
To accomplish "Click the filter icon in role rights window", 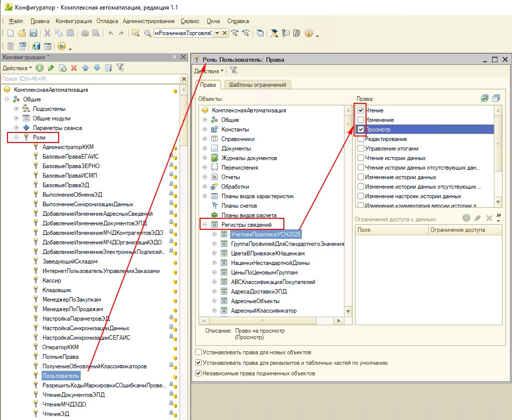I will pos(233,71).
